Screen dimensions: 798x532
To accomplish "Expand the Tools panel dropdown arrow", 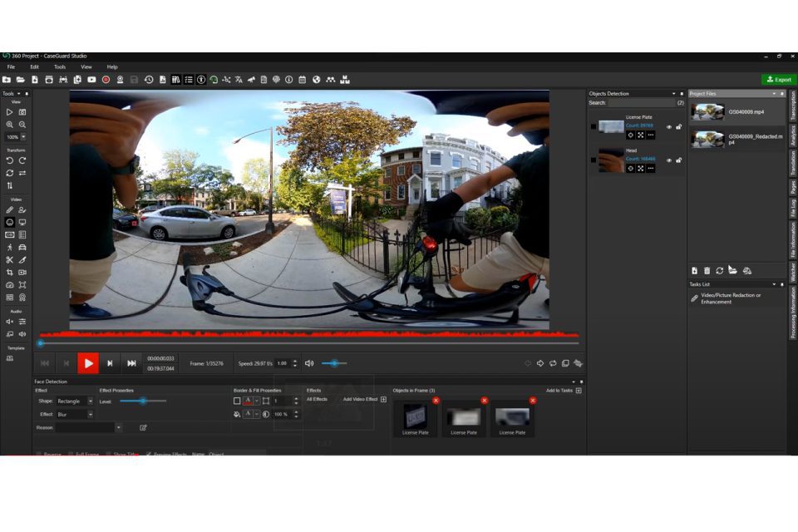I will 19,94.
